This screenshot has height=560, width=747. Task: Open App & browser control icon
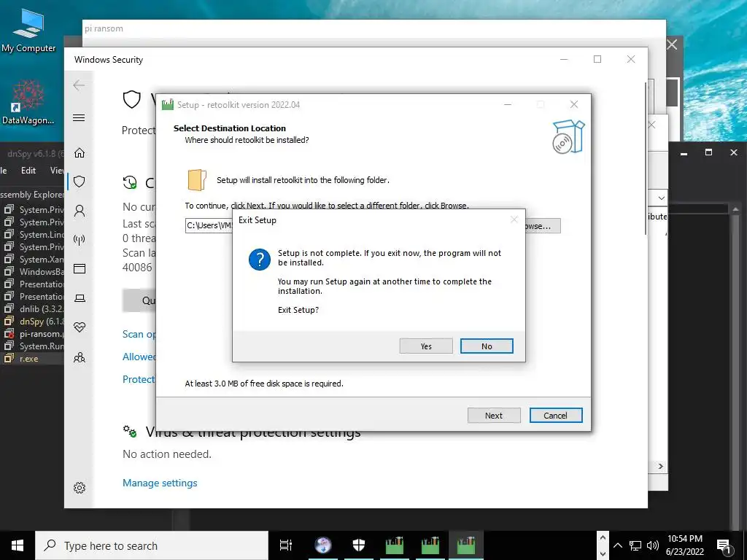pyautogui.click(x=80, y=268)
